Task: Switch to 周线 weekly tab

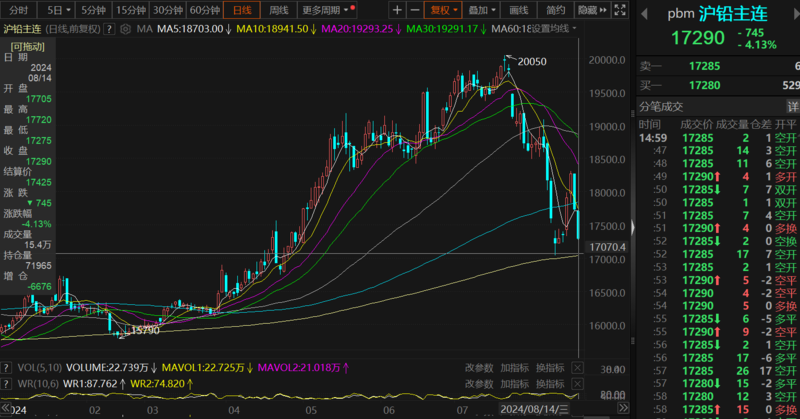Action: 279,9
